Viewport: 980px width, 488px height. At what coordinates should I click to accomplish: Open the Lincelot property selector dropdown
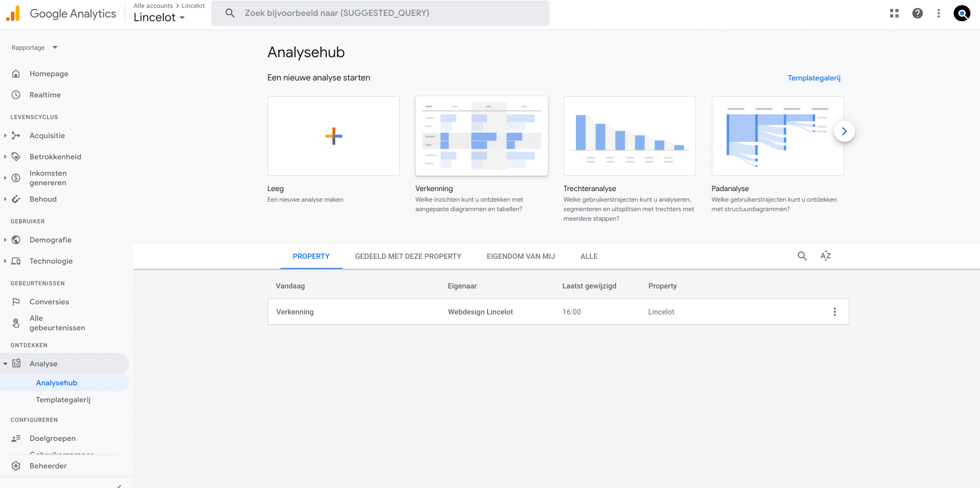coord(159,17)
